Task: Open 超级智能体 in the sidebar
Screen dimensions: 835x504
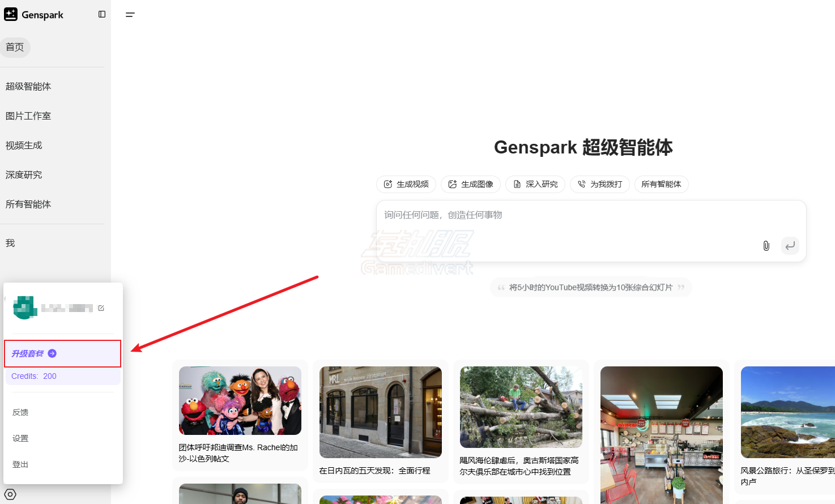Action: point(28,86)
